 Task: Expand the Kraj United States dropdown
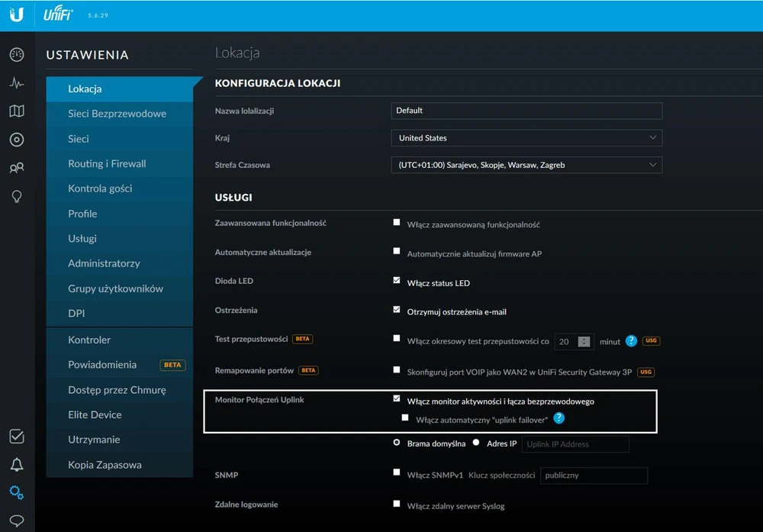pos(526,138)
